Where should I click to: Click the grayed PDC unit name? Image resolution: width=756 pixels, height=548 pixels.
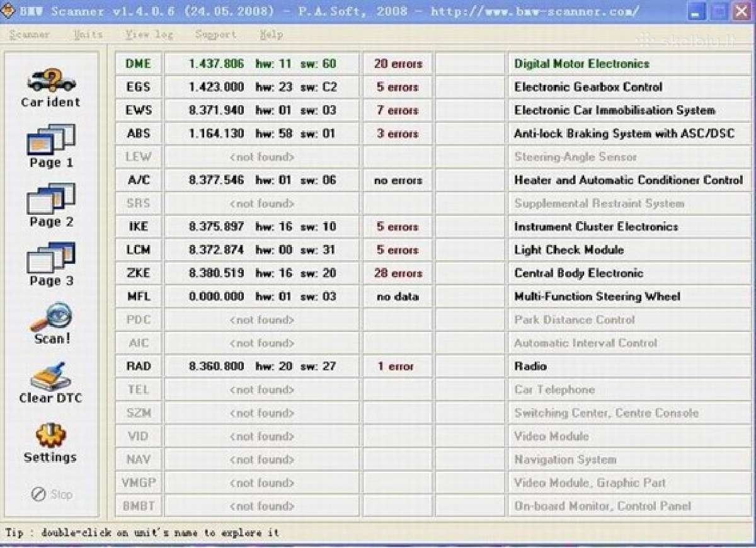139,320
